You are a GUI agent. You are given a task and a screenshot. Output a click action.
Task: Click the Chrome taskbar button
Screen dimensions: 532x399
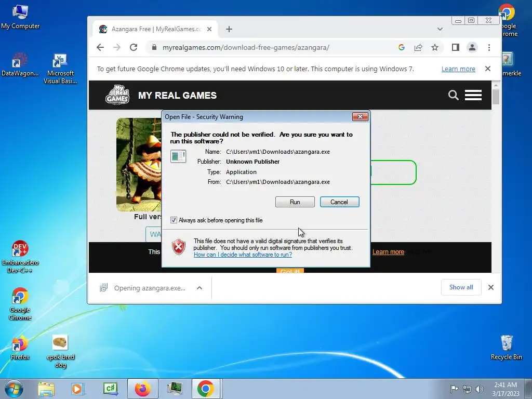(207, 389)
